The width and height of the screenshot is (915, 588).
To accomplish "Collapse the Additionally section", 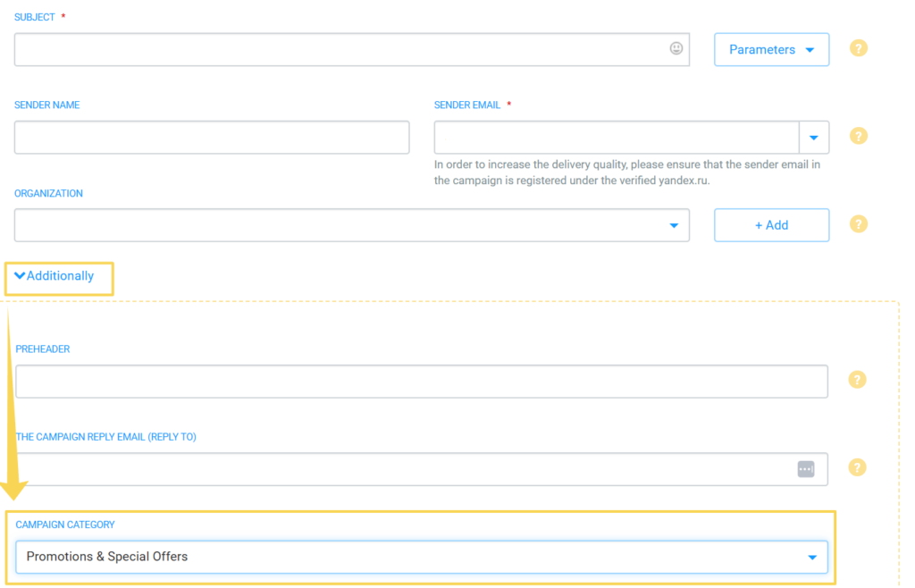I will pos(58,276).
